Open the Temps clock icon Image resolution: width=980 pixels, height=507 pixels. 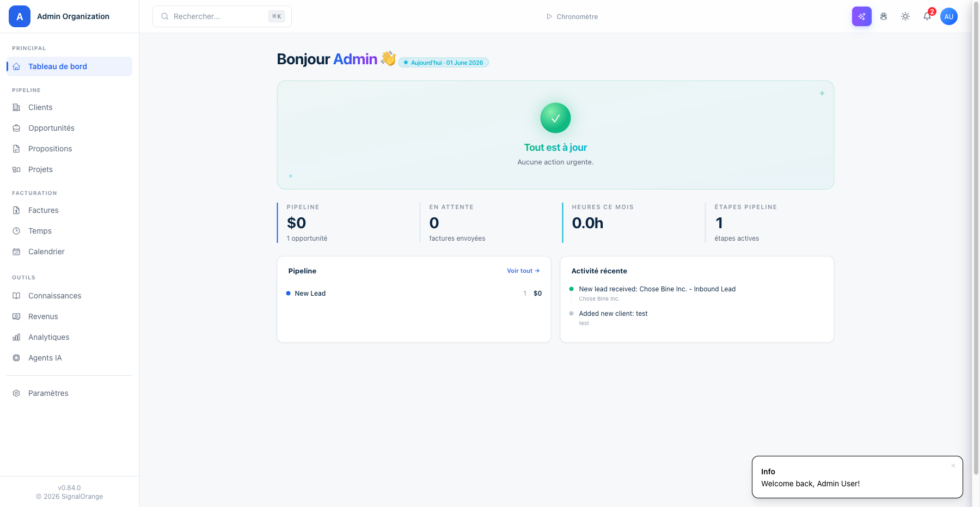pos(16,231)
